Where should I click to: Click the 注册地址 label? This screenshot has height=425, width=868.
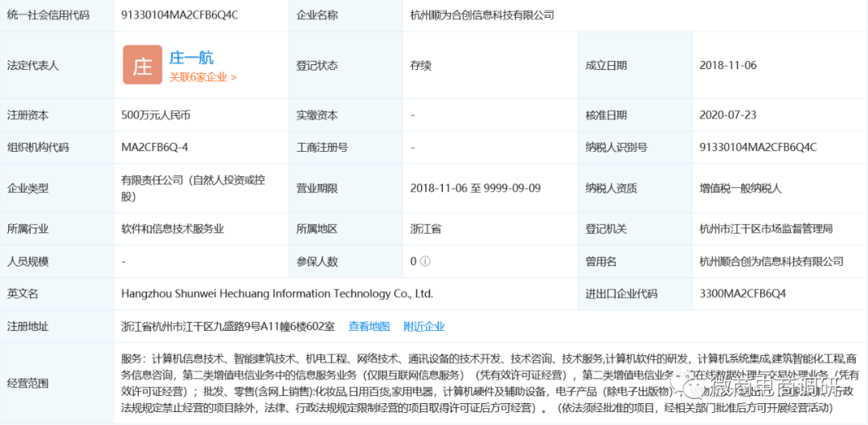pyautogui.click(x=27, y=326)
